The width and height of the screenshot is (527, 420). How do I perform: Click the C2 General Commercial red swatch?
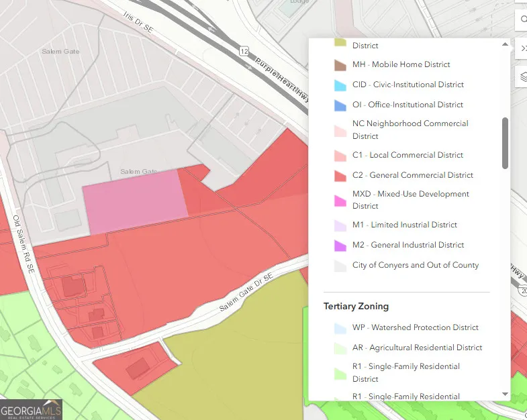pyautogui.click(x=340, y=176)
